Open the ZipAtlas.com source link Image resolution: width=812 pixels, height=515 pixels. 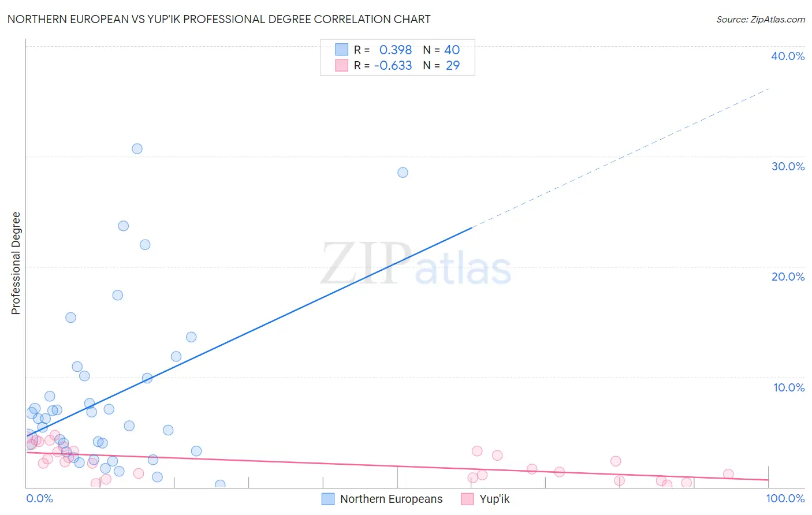point(761,19)
